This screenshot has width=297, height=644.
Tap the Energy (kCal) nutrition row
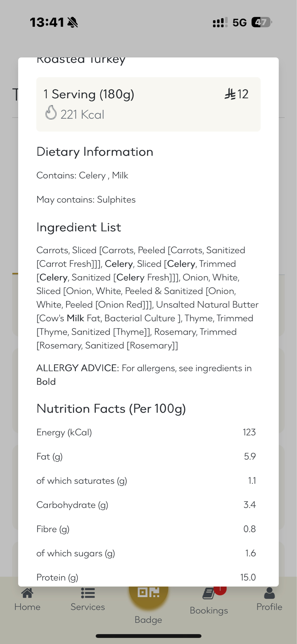146,432
